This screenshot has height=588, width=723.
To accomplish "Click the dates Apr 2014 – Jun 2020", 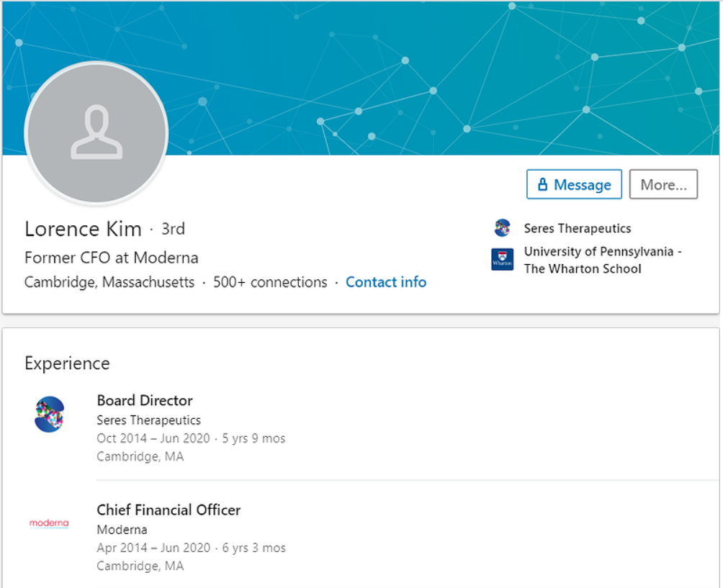I will point(153,548).
